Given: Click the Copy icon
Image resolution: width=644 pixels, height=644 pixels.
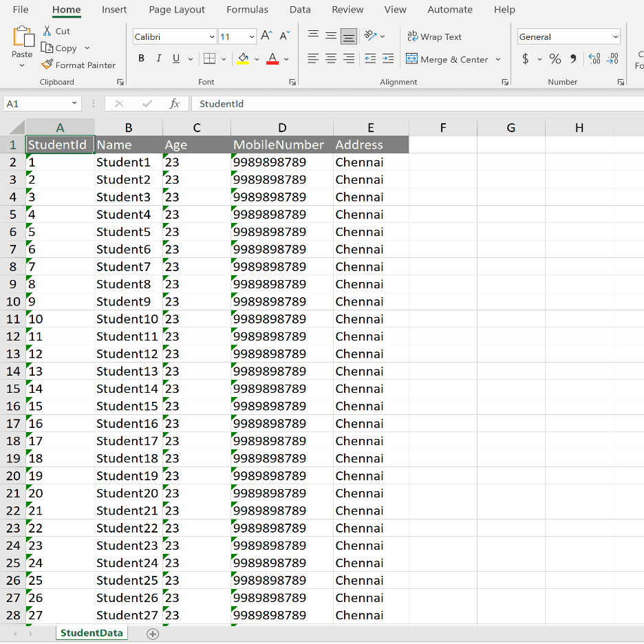Looking at the screenshot, I should point(47,48).
